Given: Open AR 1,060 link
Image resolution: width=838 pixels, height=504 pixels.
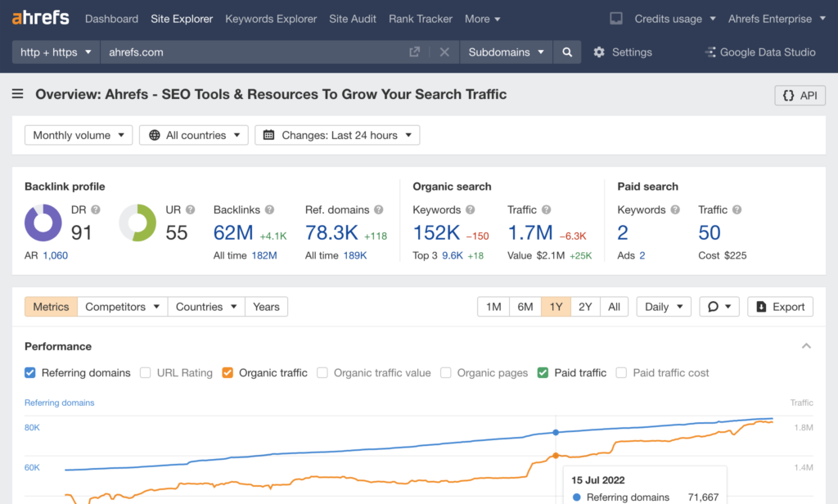Looking at the screenshot, I should [x=56, y=255].
